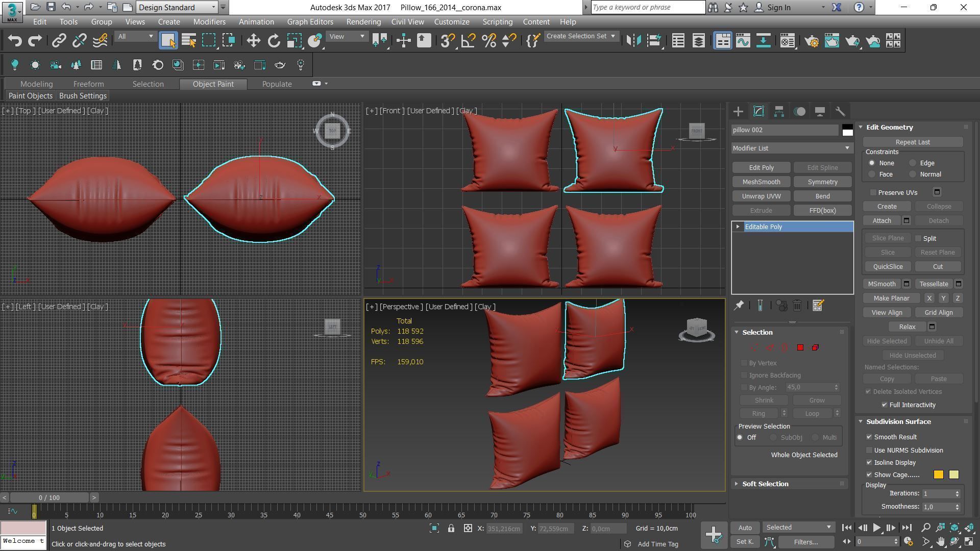This screenshot has width=980, height=551.
Task: Click the object color swatch
Action: 847,130
